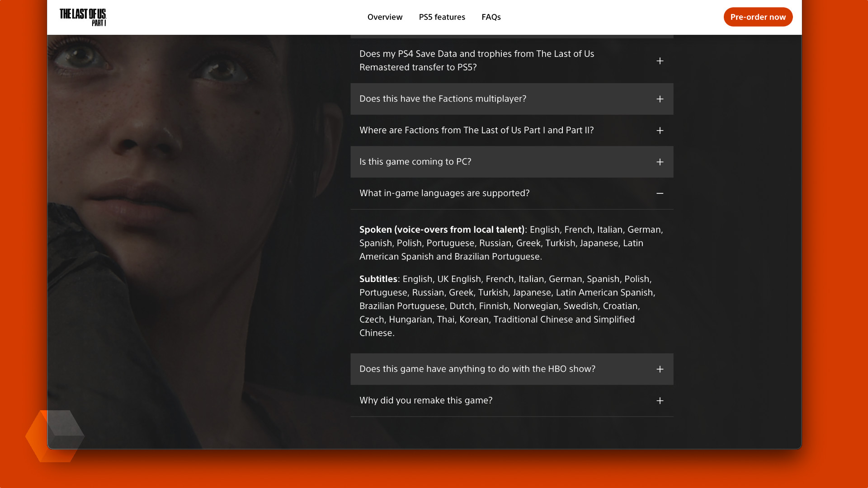
Task: Open the Overview nav item
Action: point(385,17)
